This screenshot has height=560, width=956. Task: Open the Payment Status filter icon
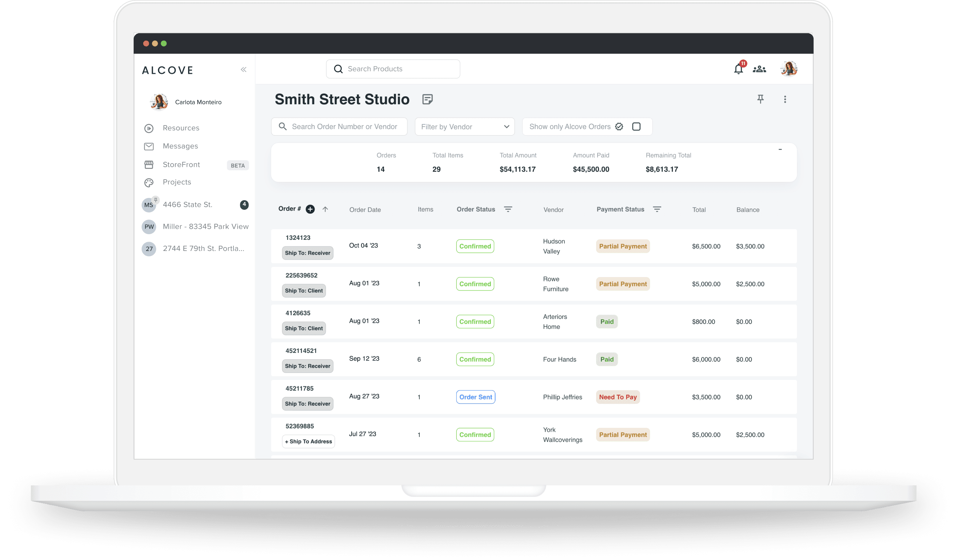tap(657, 209)
